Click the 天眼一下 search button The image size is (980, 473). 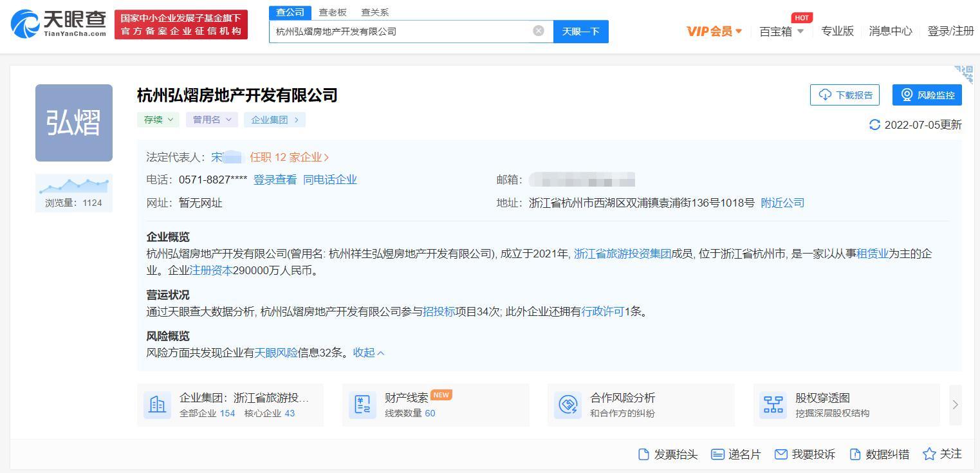(581, 32)
